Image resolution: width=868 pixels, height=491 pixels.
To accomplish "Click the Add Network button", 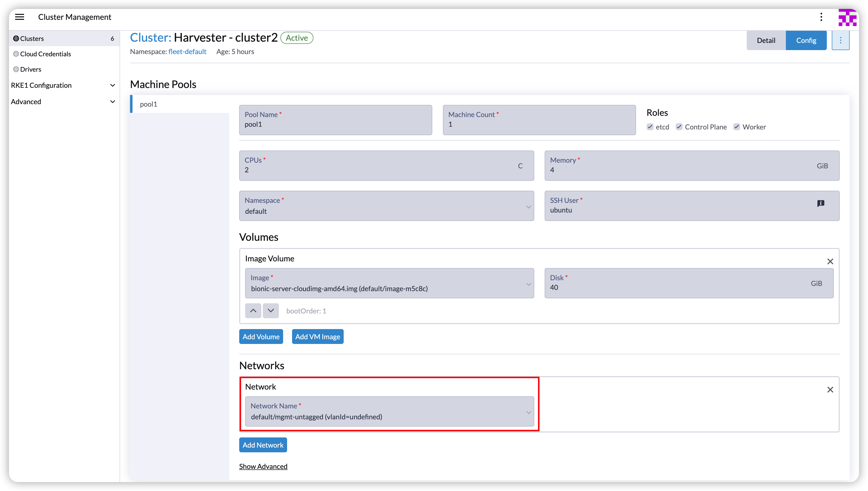I will 263,445.
